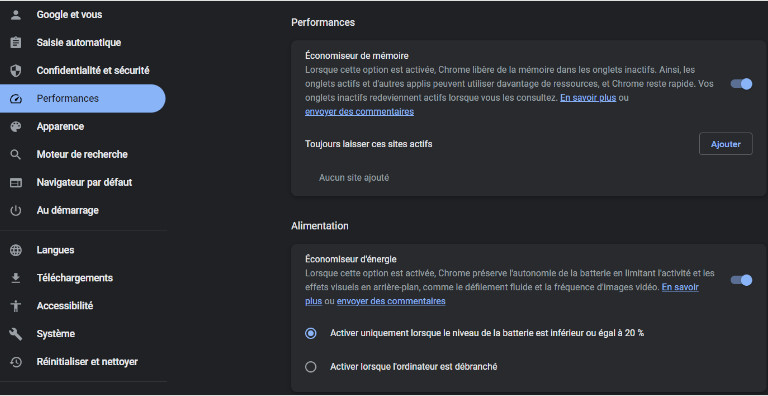Click envoyer des commentaires under energy saver
Image resolution: width=768 pixels, height=396 pixels.
point(391,301)
